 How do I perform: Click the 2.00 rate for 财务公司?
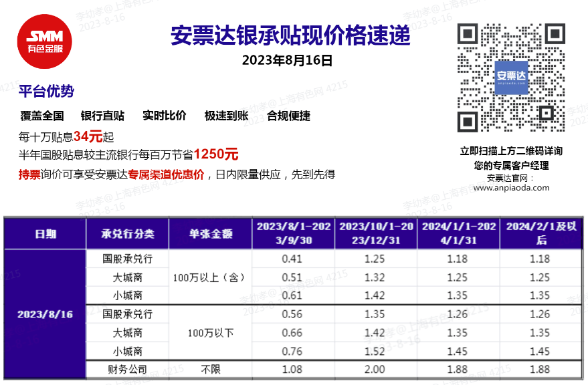[x=375, y=370]
